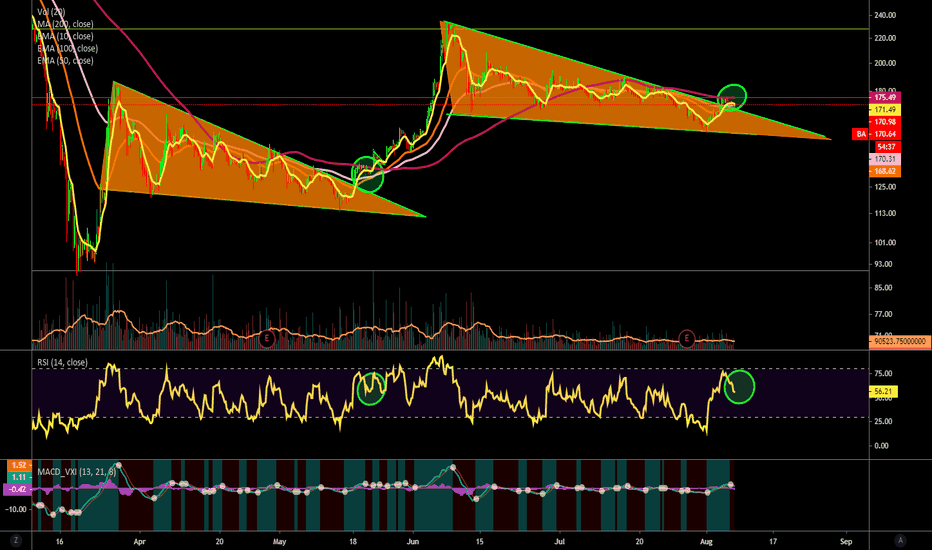Image resolution: width=932 pixels, height=550 pixels.
Task: Click the 113.00 price axis label
Action: tap(885, 213)
